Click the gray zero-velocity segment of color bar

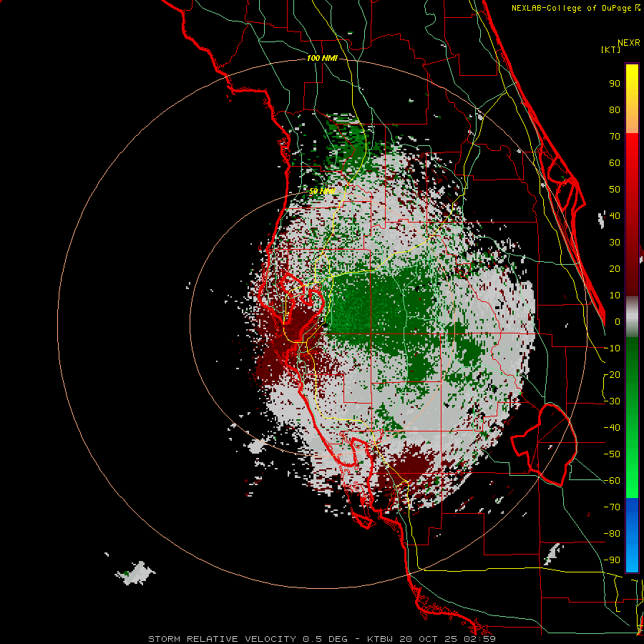632,317
